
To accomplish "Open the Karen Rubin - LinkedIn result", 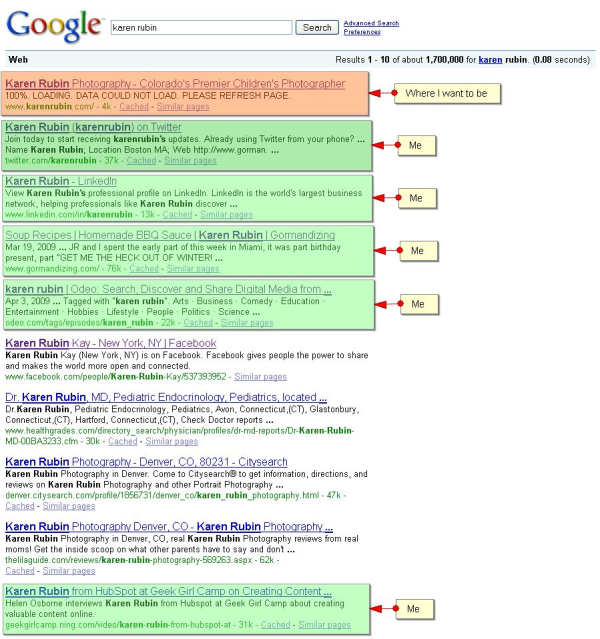I will [x=61, y=181].
